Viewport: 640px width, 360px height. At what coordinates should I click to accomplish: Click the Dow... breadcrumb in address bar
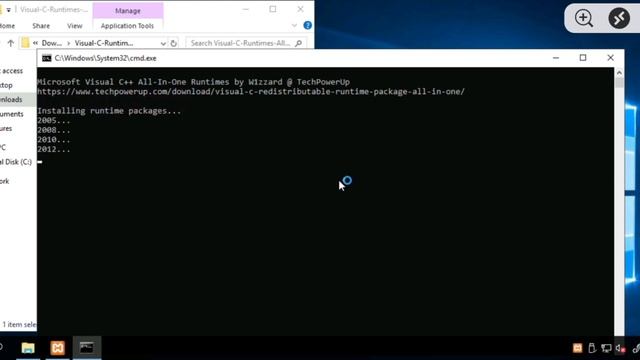51,43
